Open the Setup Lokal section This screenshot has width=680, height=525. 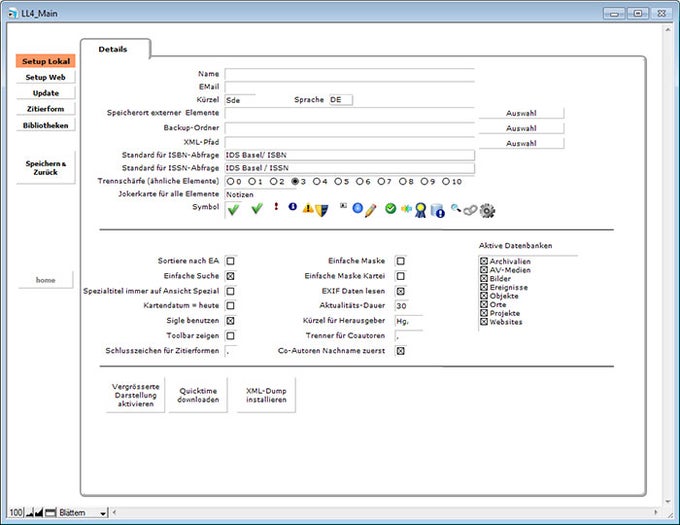46,61
